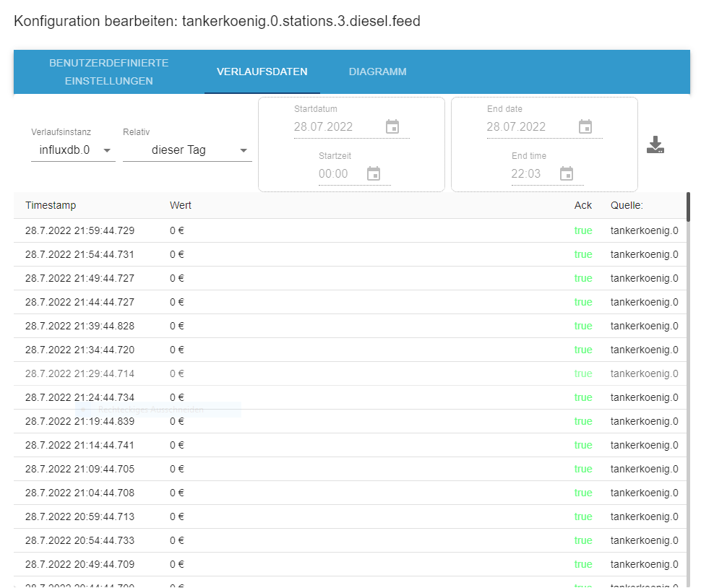Click tankerkoenig.0 source in 21:19:44.839 row
Image resolution: width=701 pixels, height=588 pixels.
[644, 421]
